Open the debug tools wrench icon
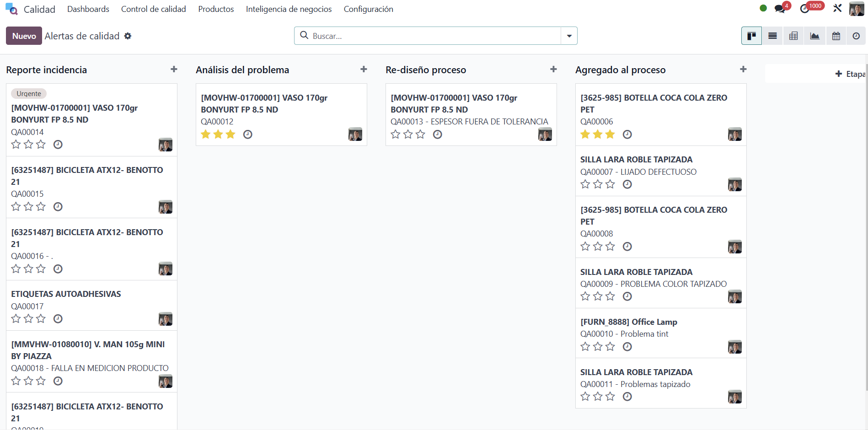868x430 pixels. [837, 8]
